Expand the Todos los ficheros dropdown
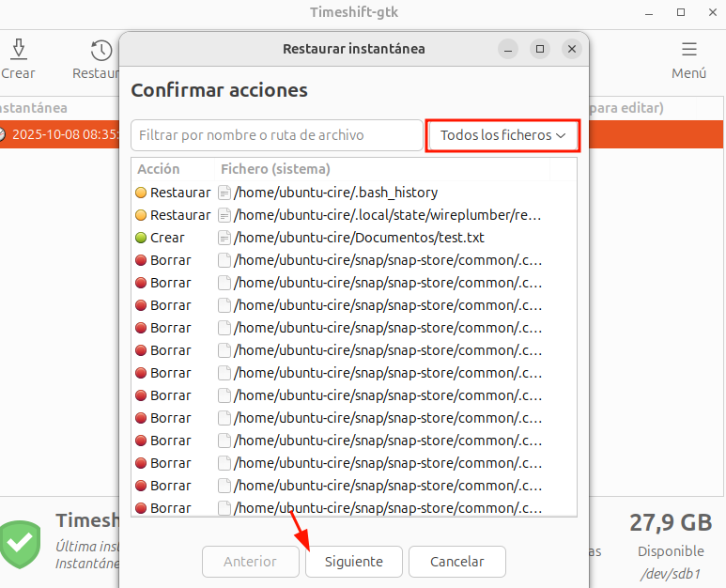This screenshot has height=588, width=726. tap(502, 135)
